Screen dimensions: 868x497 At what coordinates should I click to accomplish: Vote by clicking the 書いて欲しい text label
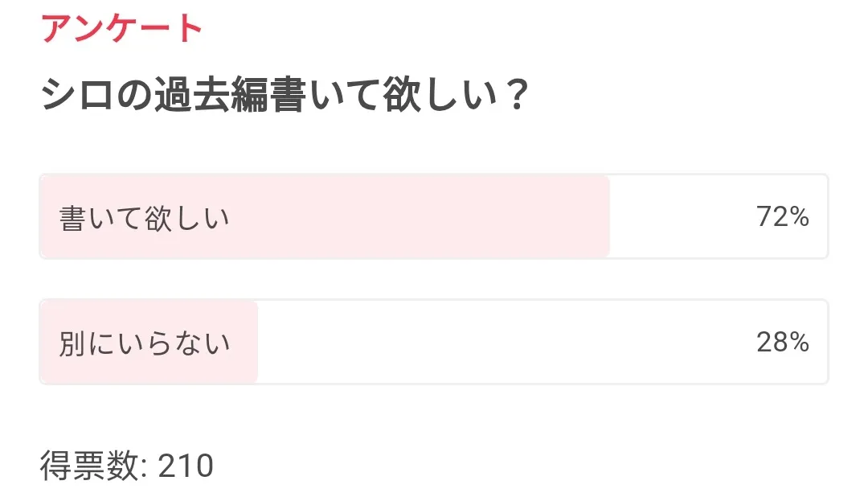point(145,218)
